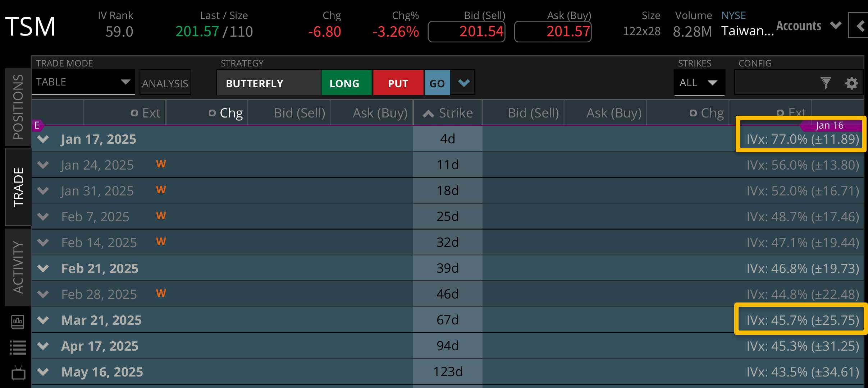Expand the Mar 21, 2025 expiration

point(44,320)
